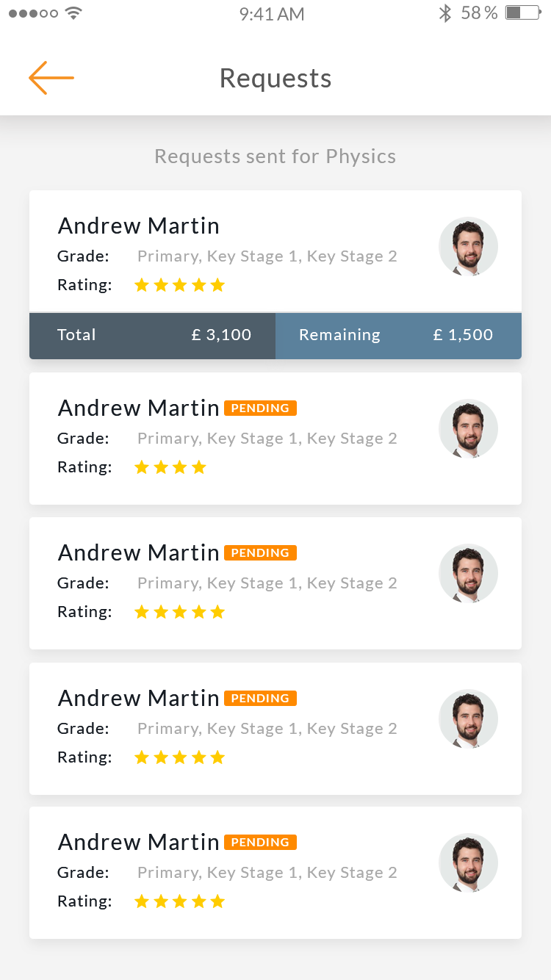The width and height of the screenshot is (551, 980).
Task: Tap the Requests page title
Action: pos(275,79)
